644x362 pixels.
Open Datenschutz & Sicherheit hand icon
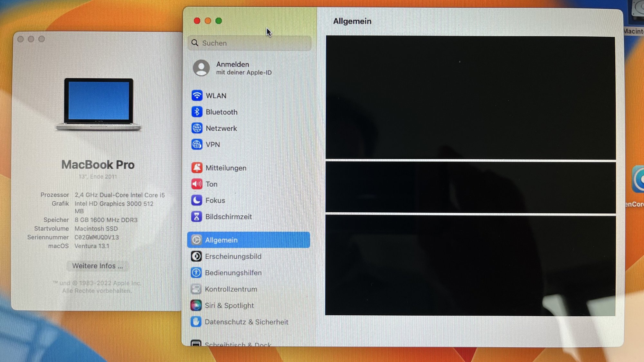196,321
